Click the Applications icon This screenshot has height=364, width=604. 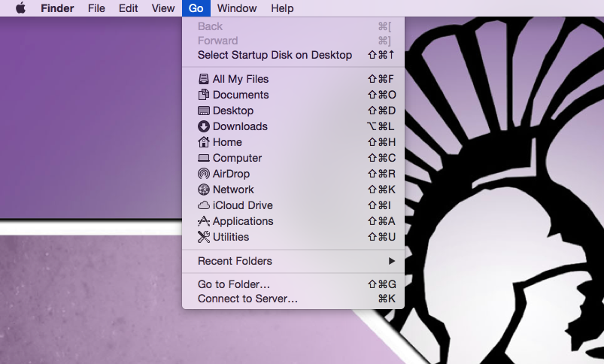pos(203,221)
